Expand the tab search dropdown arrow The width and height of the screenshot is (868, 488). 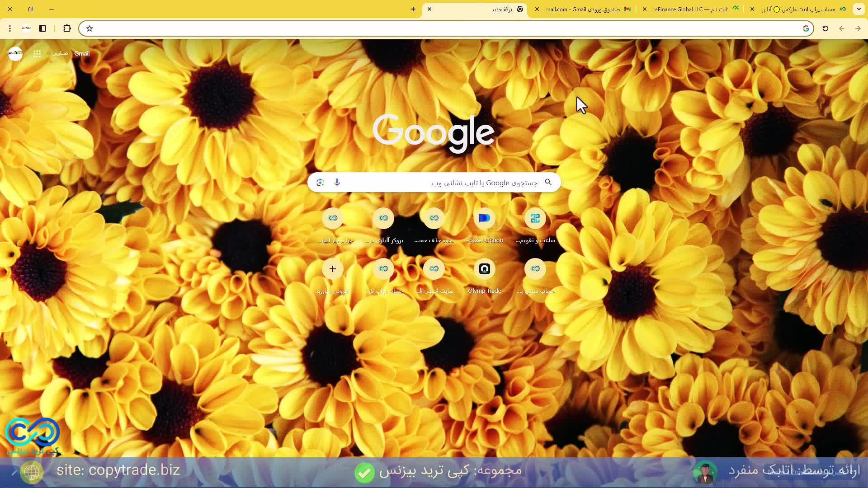859,9
